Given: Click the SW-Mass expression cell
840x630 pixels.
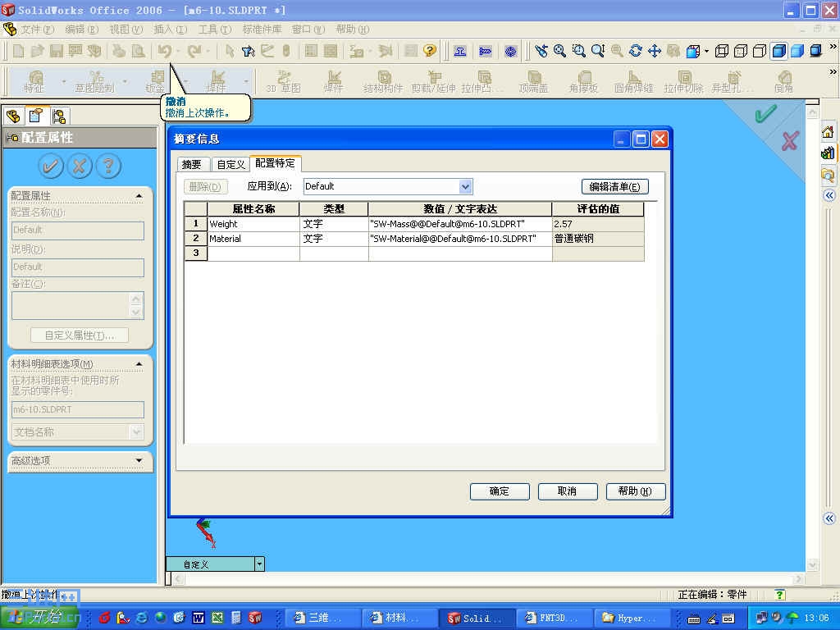Looking at the screenshot, I should pos(460,224).
